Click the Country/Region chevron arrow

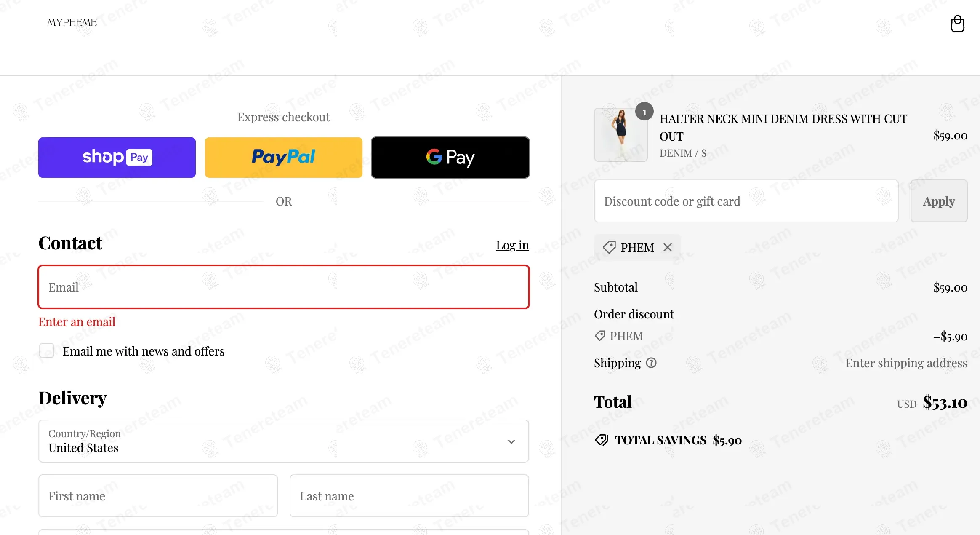(511, 441)
